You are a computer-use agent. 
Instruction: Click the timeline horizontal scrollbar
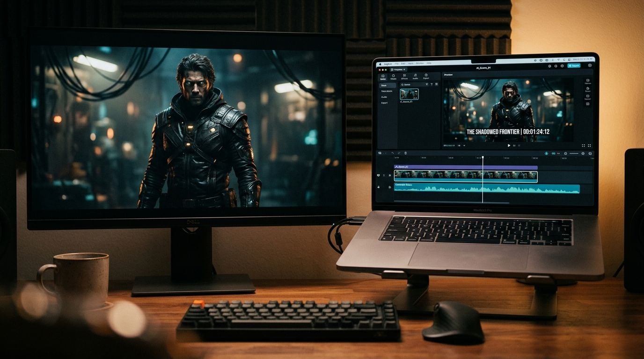coord(452,202)
